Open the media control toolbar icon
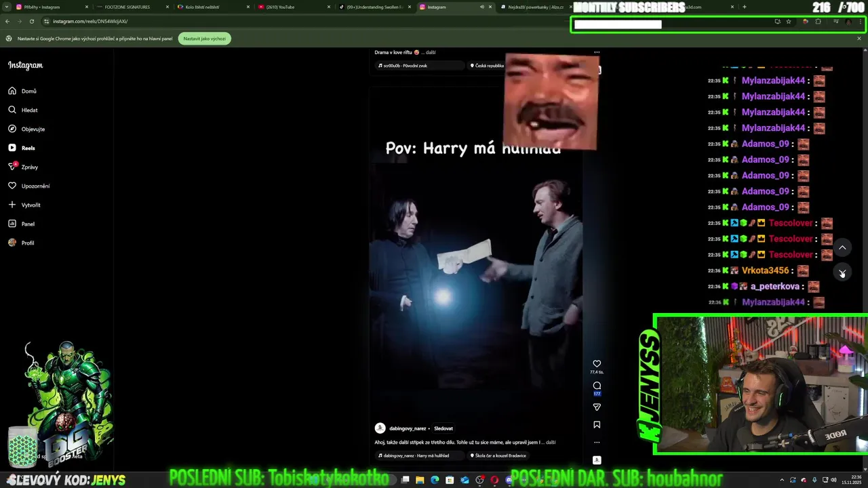This screenshot has height=488, width=868. coord(835,21)
